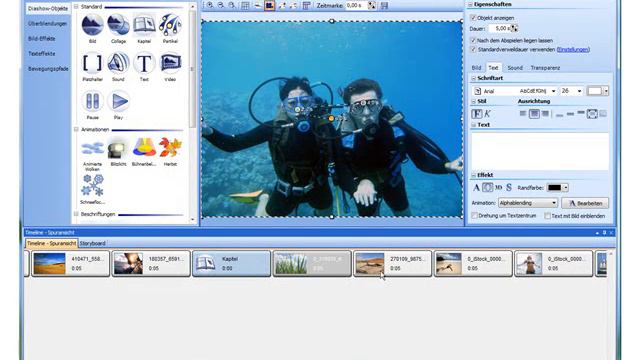Open the Bewegungspfade category

point(48,69)
